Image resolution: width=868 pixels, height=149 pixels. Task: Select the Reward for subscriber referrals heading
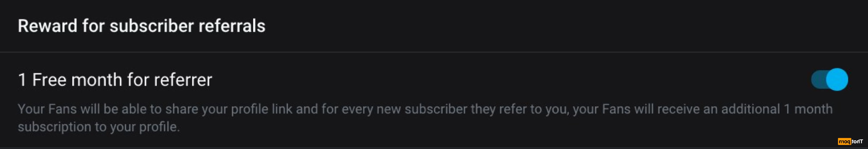[x=142, y=26]
